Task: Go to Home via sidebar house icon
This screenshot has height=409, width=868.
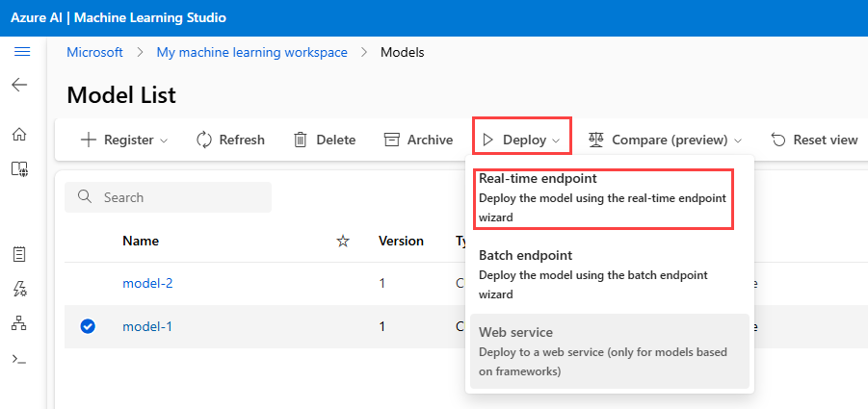Action: point(19,135)
